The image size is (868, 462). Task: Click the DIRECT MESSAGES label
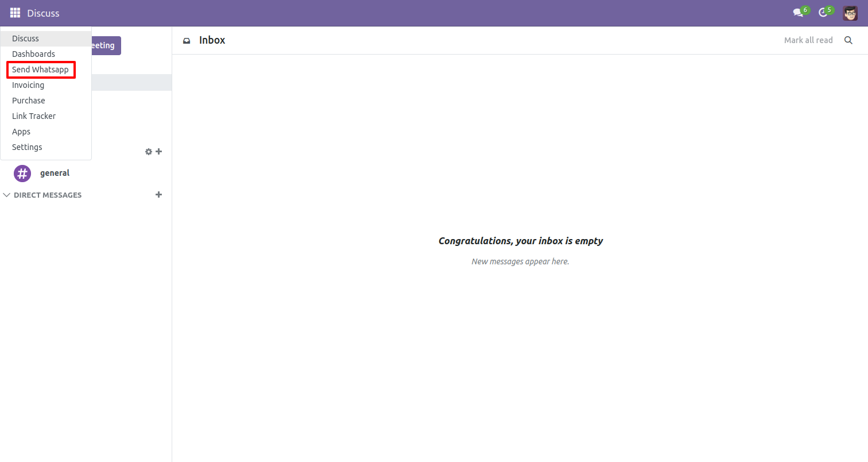click(x=48, y=195)
